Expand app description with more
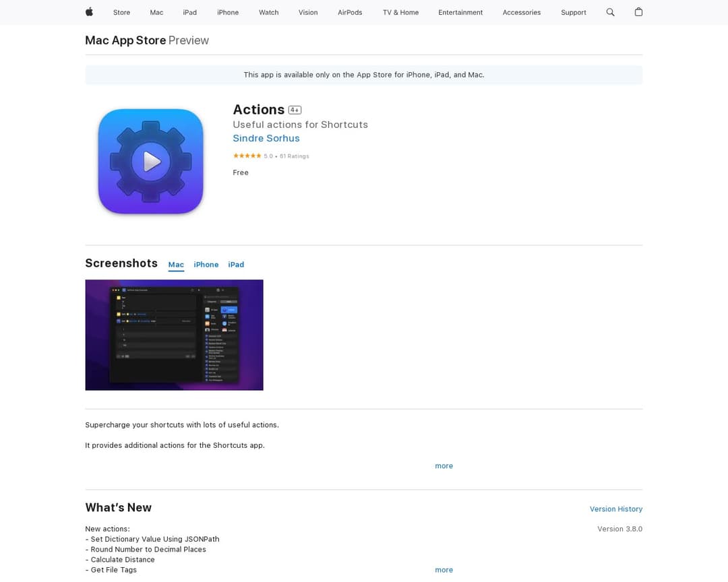 444,466
